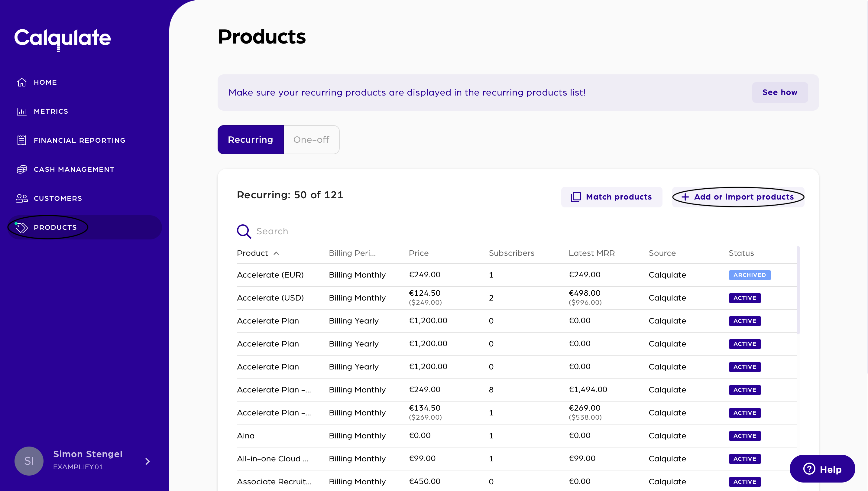868x491 pixels.
Task: Click the Home house icon in sidebar
Action: [21, 82]
